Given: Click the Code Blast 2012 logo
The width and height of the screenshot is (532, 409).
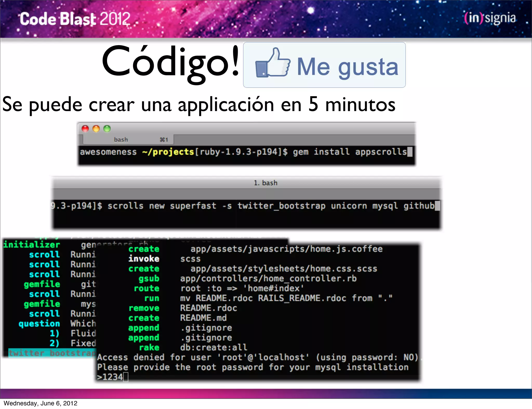Looking at the screenshot, I should click(x=75, y=19).
